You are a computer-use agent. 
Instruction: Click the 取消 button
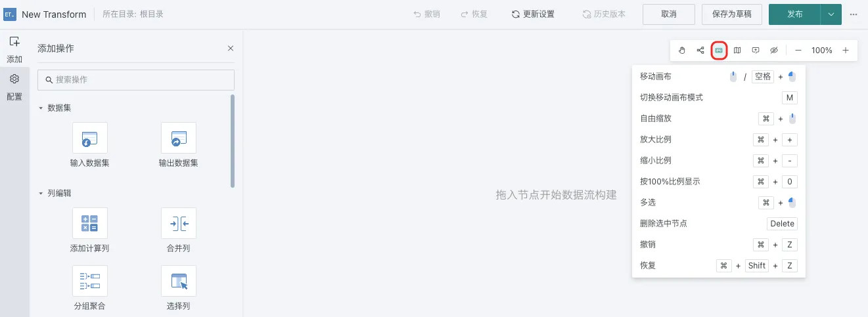point(669,14)
